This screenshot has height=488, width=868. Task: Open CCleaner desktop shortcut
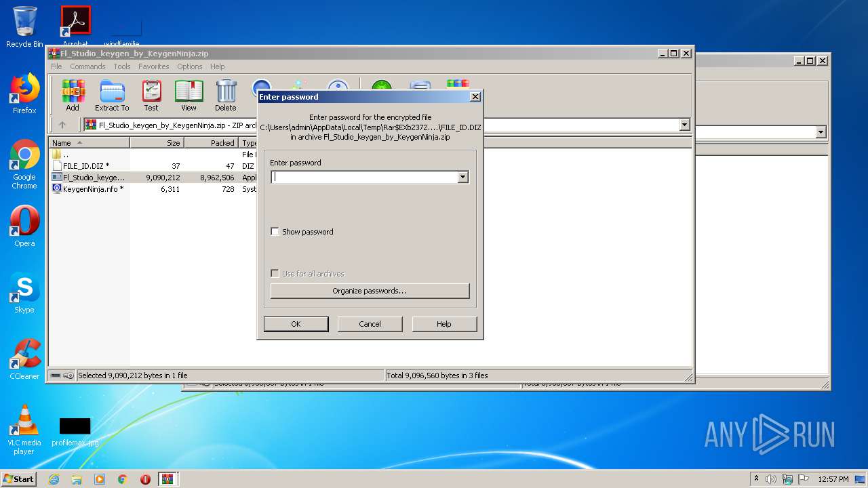tap(24, 359)
